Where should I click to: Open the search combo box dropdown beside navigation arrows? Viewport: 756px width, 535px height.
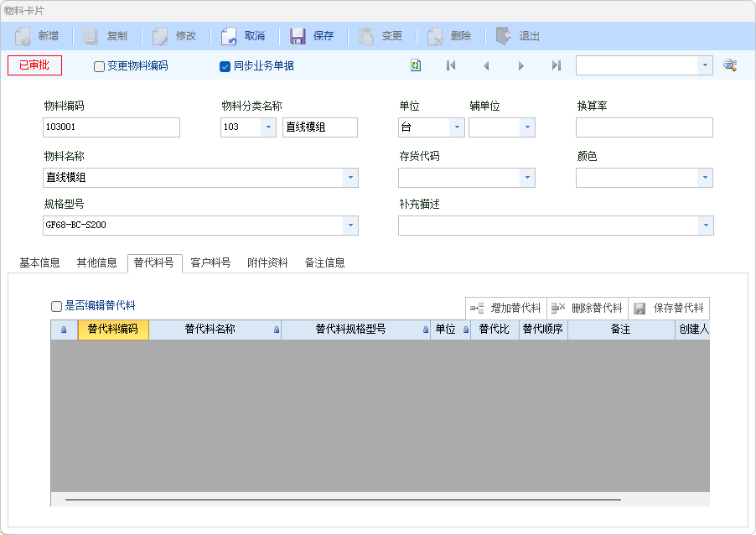[x=705, y=65]
